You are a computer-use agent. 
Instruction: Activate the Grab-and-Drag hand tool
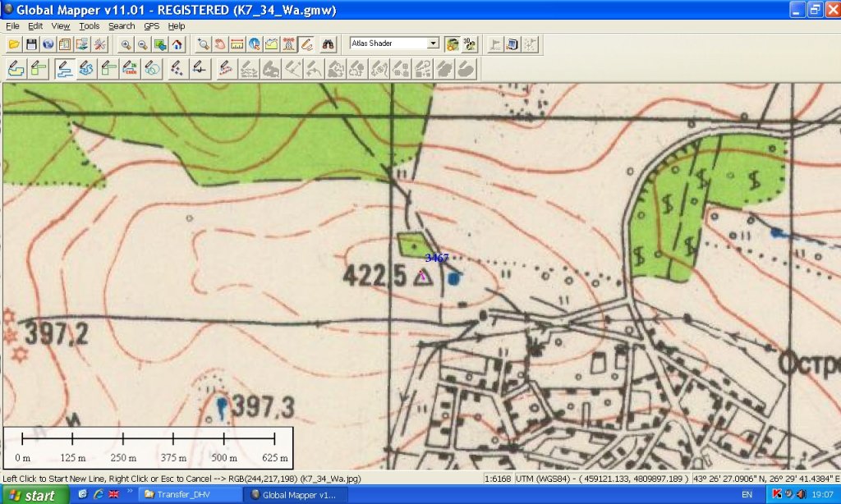click(x=220, y=44)
